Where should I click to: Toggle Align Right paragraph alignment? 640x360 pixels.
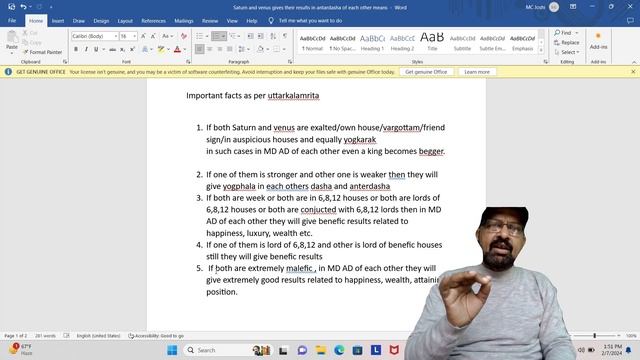(220, 49)
